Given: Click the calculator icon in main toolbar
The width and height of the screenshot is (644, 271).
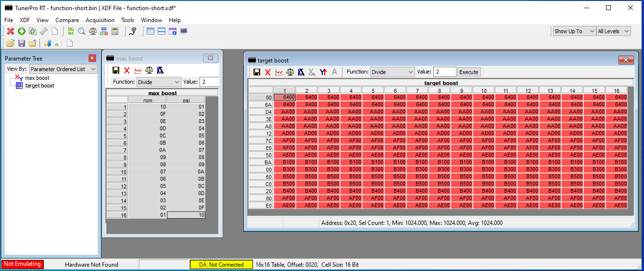Looking at the screenshot, I should (114, 31).
